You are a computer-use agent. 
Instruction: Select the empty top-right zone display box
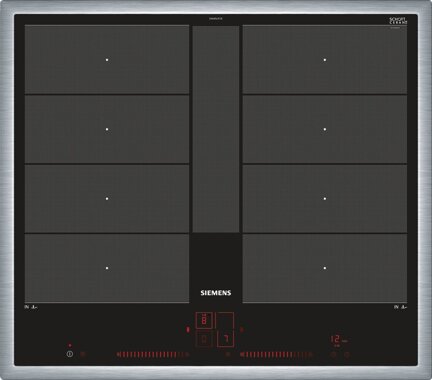point(226,320)
